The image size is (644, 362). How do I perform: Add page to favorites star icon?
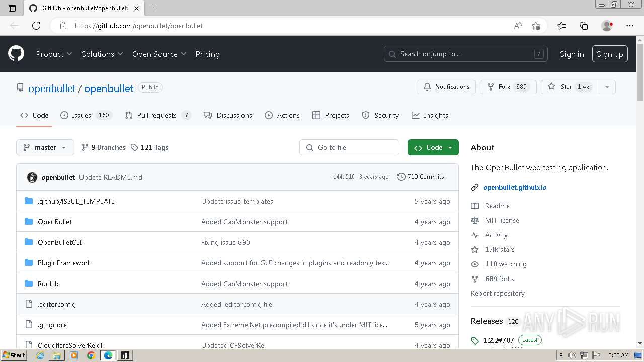pos(536,26)
